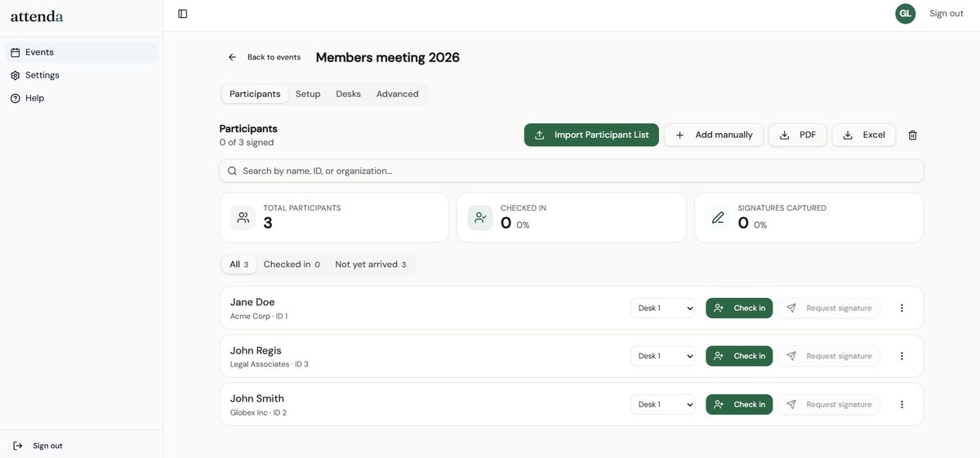Viewport: 980px width, 458px height.
Task: Click '0 of 3 signed' text
Action: pyautogui.click(x=247, y=142)
